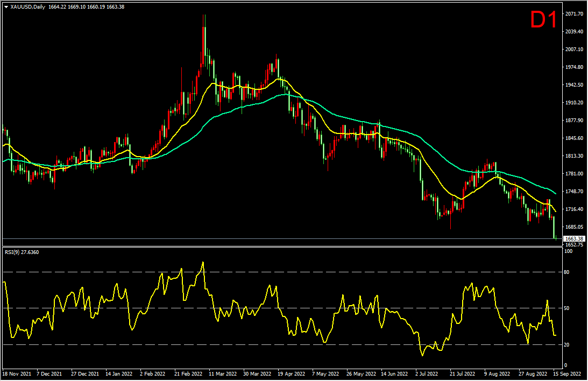Click the 21 Feb 2022 date marker
This screenshot has height=381, width=588.
point(188,374)
